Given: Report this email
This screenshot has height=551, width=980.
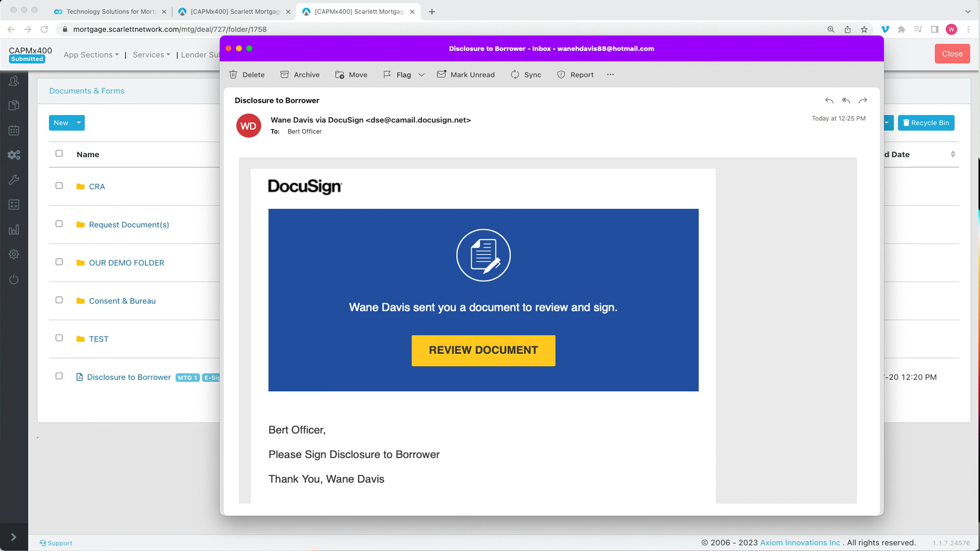Looking at the screenshot, I should (575, 75).
